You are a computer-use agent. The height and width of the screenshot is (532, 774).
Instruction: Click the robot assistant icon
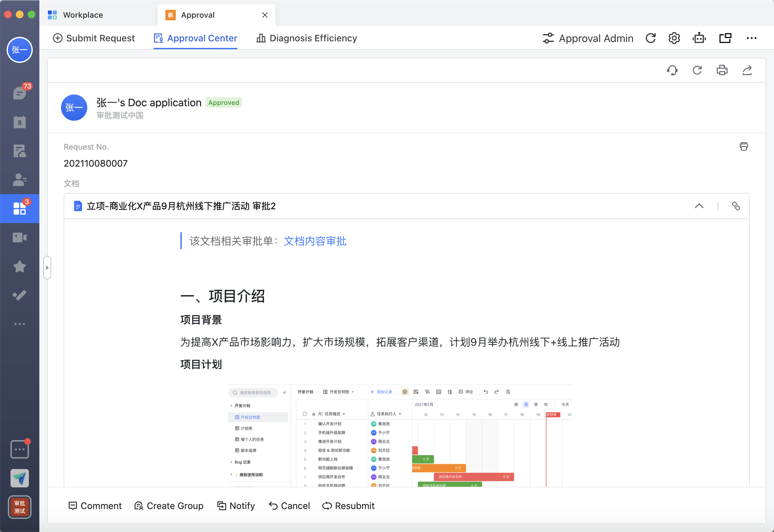[x=699, y=38]
